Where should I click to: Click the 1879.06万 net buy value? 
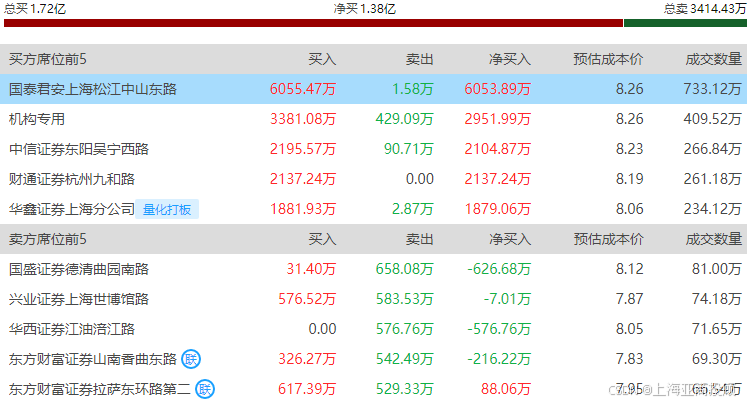[497, 209]
